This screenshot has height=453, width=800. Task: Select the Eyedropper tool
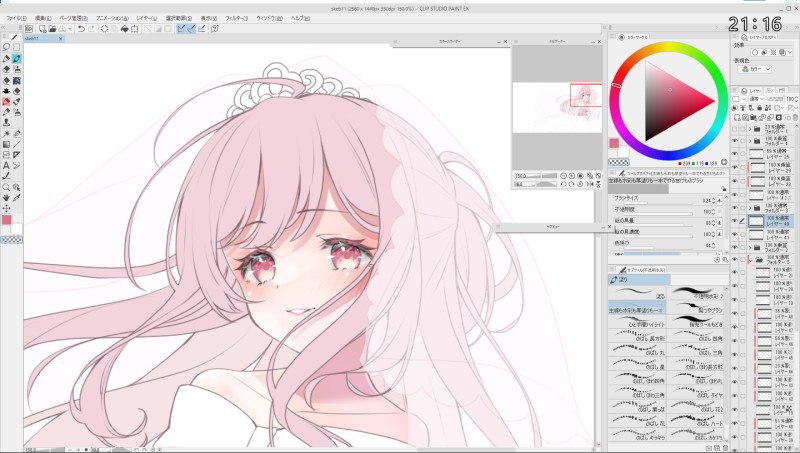(16, 197)
